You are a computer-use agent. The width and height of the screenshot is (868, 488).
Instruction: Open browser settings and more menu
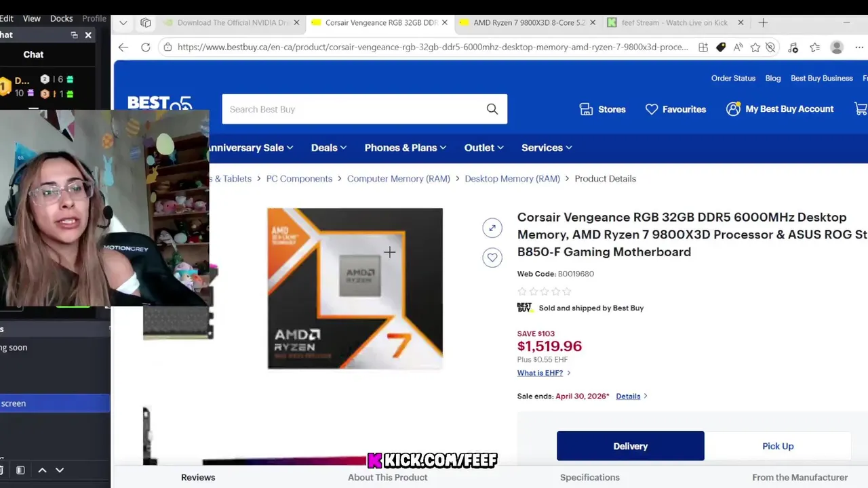[859, 47]
